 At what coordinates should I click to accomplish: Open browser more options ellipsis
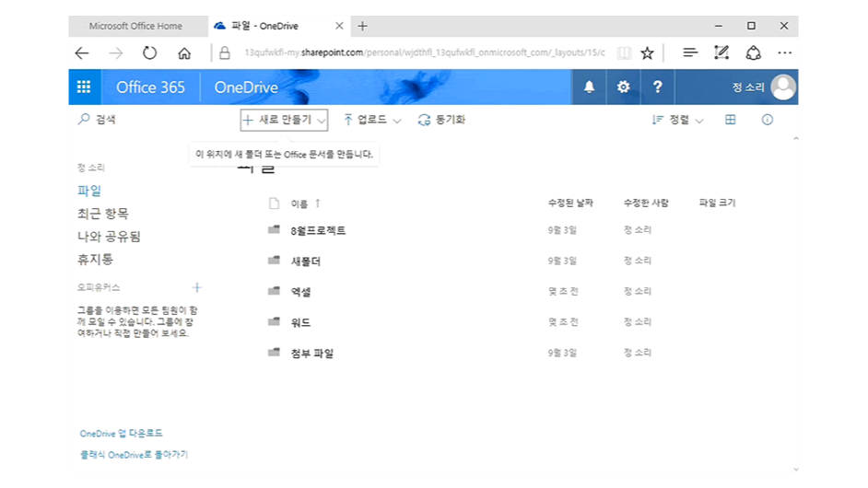[x=784, y=53]
